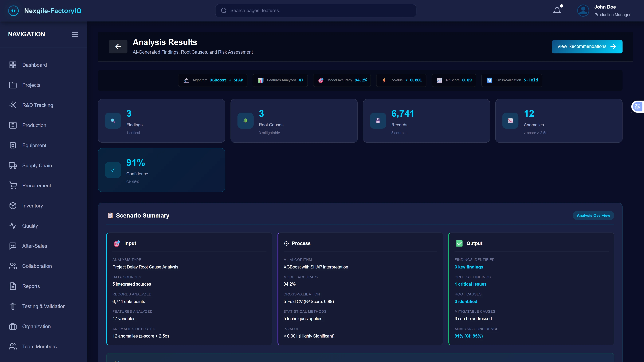Click the Confidence checkmark toggle
The height and width of the screenshot is (362, 644).
tap(113, 170)
